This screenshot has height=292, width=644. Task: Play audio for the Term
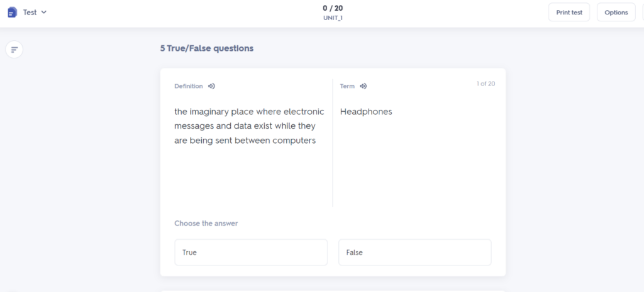(364, 86)
